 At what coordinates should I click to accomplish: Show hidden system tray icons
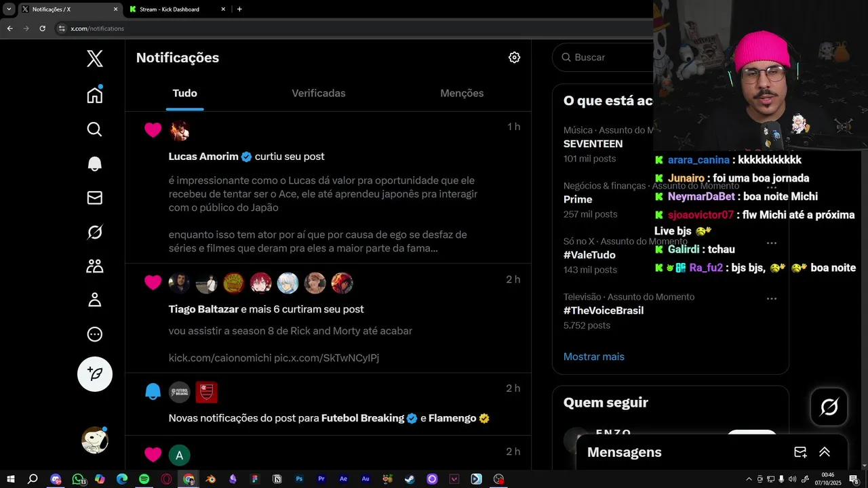(x=749, y=479)
